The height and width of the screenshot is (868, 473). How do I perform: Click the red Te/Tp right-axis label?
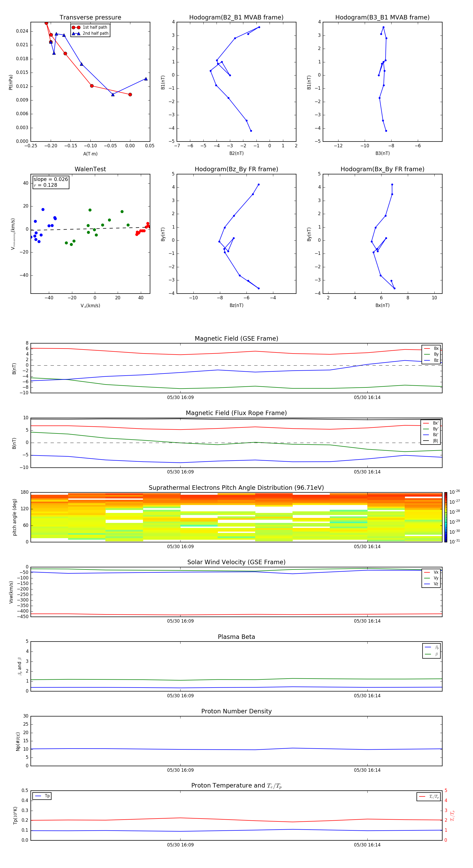point(453,815)
